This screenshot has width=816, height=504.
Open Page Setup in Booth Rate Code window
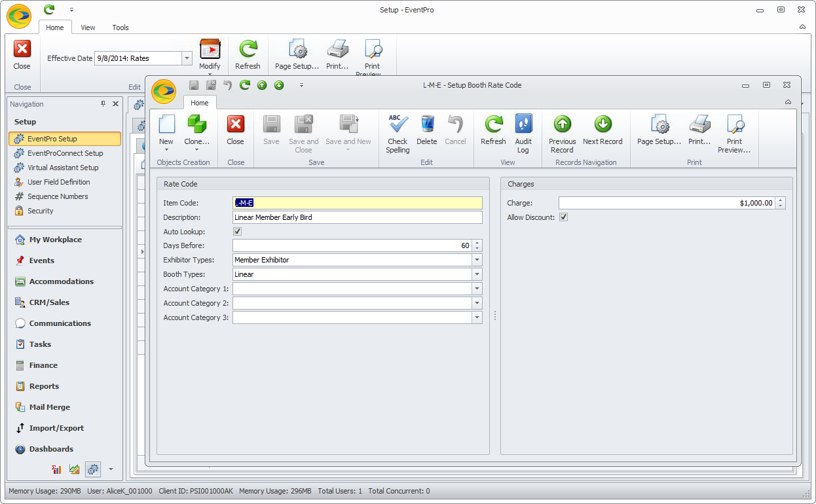point(659,130)
